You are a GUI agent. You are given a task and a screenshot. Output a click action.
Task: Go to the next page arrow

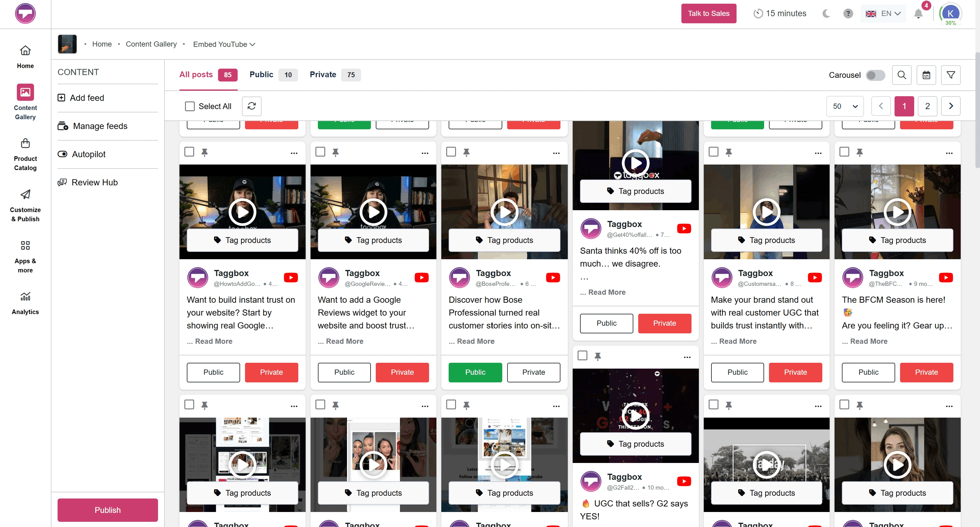pos(951,106)
